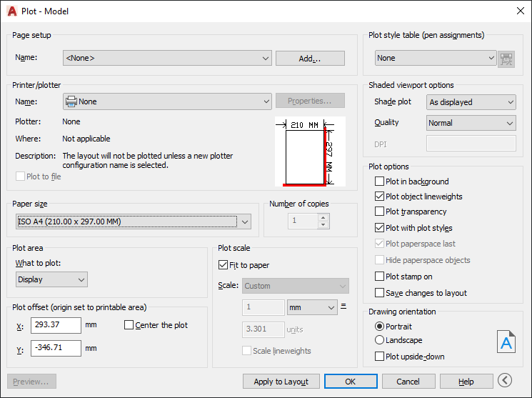Viewport: 532px width, 398px height.
Task: Enable Plot in background checkbox
Action: (x=380, y=181)
